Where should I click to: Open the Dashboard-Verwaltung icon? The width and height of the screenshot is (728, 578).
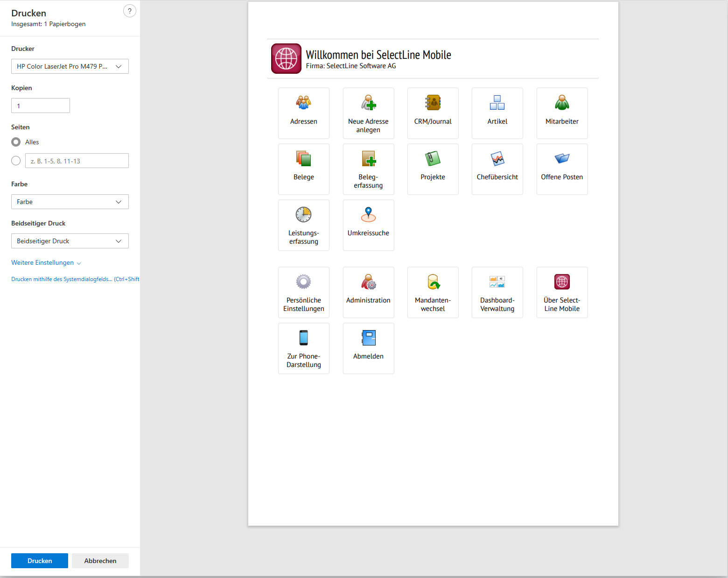pyautogui.click(x=497, y=282)
